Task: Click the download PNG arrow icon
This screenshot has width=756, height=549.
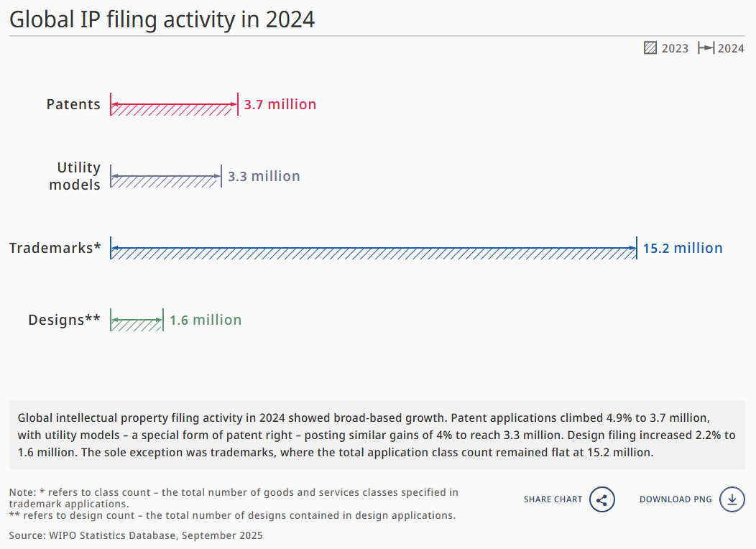Action: (732, 499)
